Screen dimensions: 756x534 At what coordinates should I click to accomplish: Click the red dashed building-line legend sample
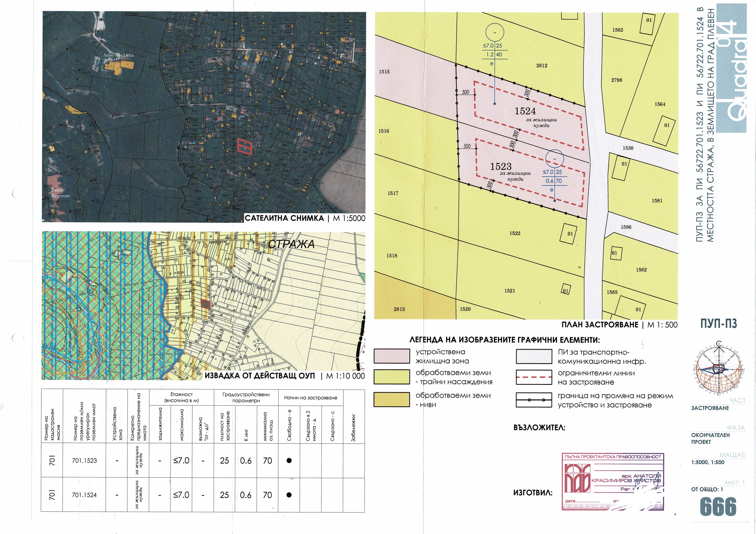(534, 377)
